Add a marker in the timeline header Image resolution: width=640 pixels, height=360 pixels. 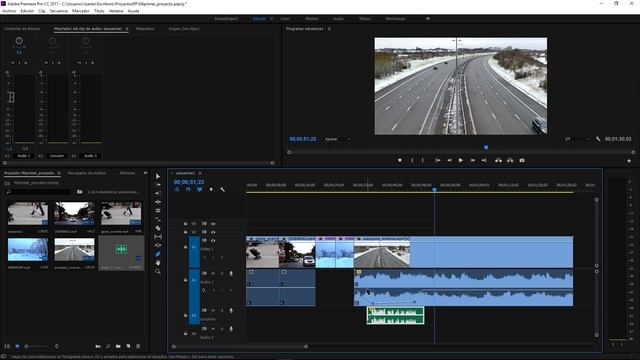(211, 189)
